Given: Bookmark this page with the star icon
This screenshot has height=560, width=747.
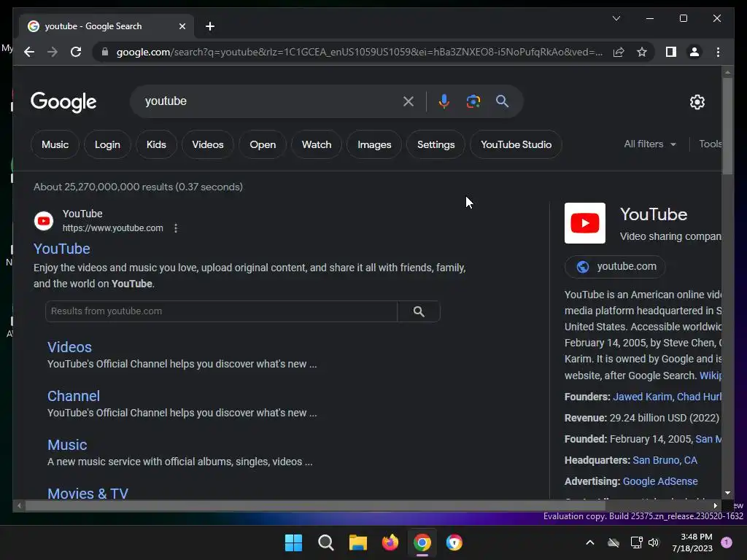Looking at the screenshot, I should click(x=642, y=52).
